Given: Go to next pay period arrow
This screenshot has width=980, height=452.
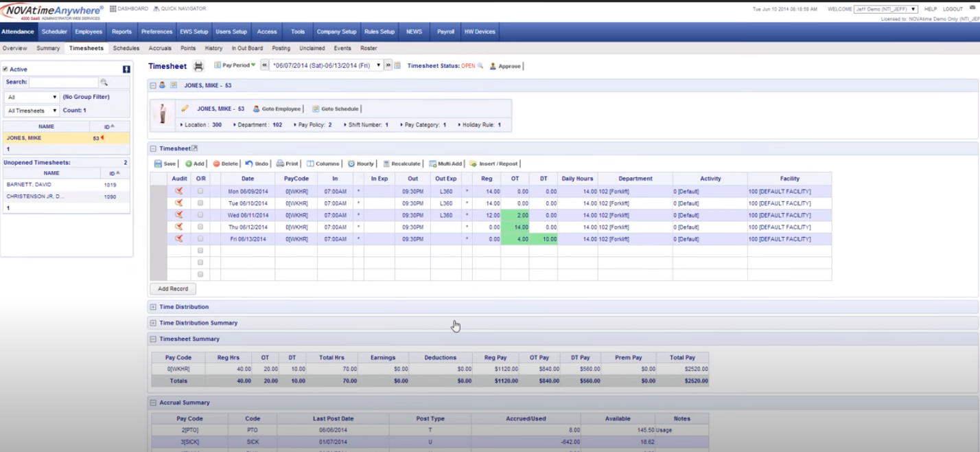Looking at the screenshot, I should coord(388,65).
